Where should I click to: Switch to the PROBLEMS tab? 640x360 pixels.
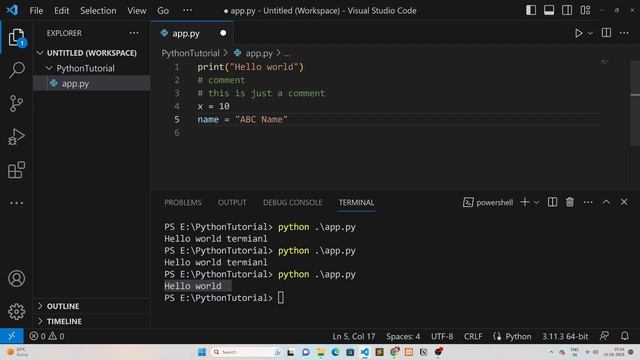tap(183, 202)
